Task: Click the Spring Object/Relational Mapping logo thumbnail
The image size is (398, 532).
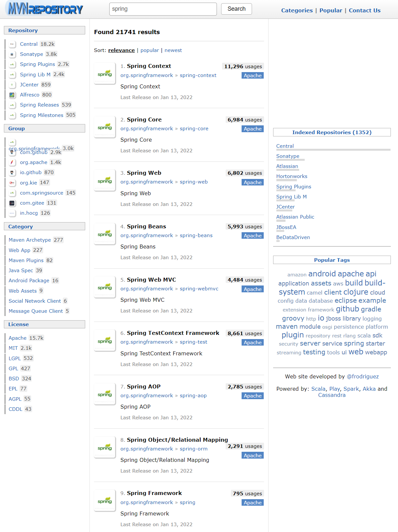Action: 105,448
